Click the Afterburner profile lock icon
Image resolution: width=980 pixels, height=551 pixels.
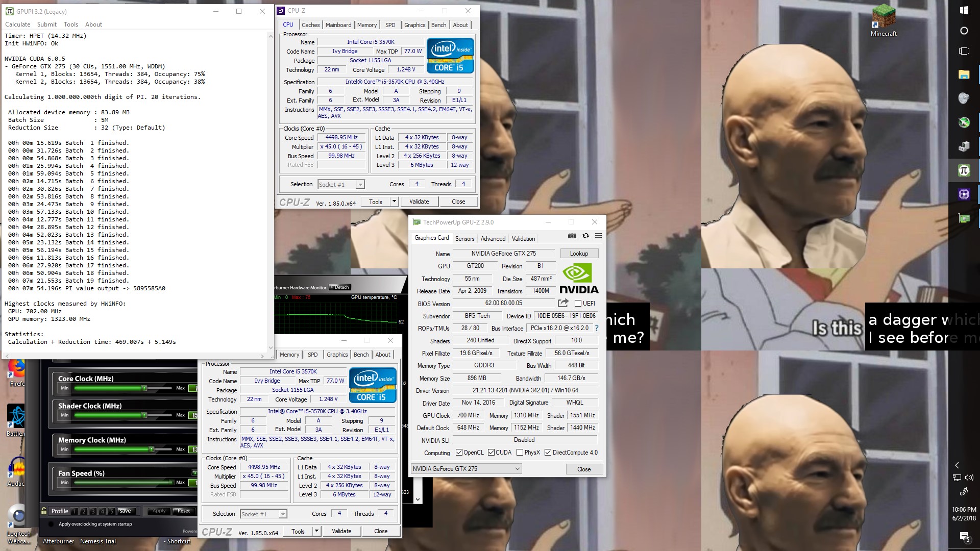[x=44, y=511]
